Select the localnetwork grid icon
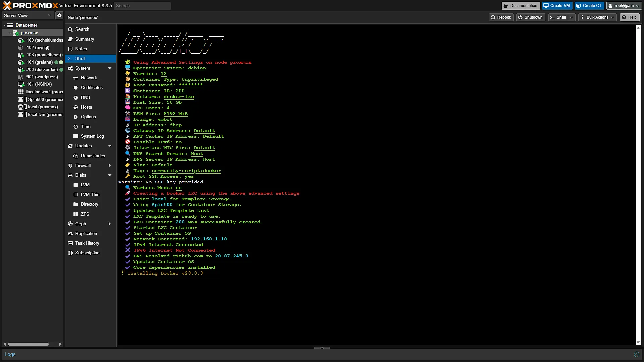 (x=21, y=92)
